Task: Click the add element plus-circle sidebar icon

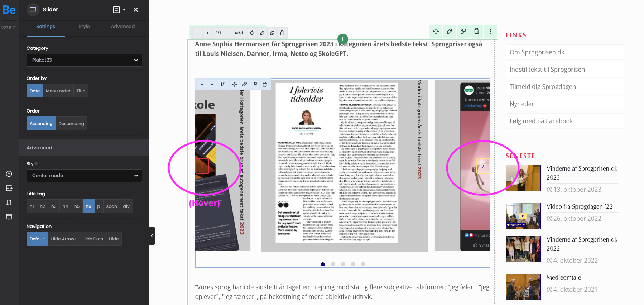Action: [x=9, y=174]
